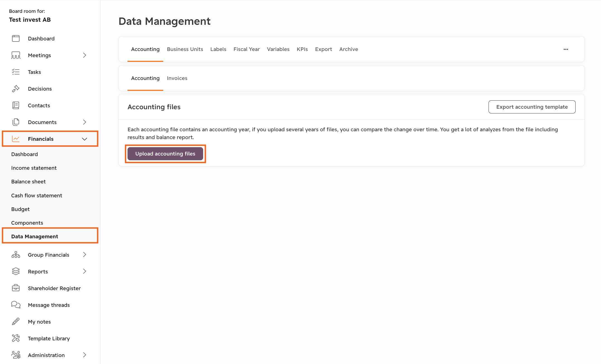Switch to the Export tab

[323, 49]
